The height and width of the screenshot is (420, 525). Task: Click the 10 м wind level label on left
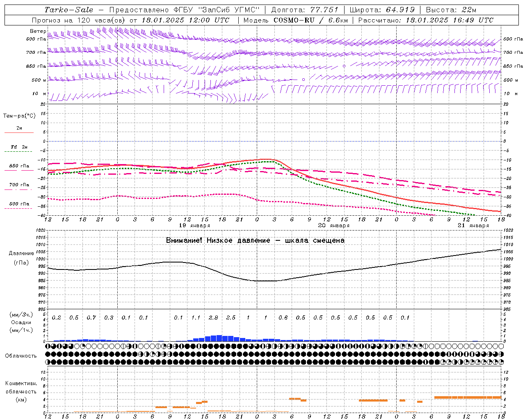39,94
